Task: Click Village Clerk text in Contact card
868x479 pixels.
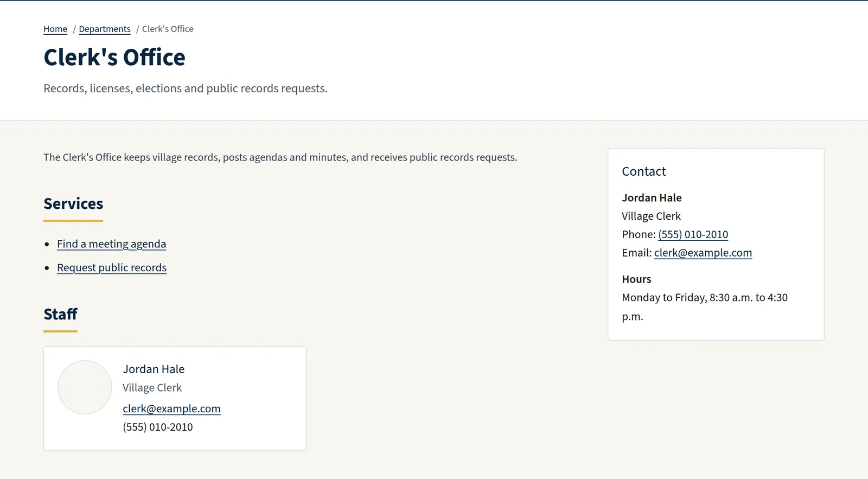Action: click(651, 216)
